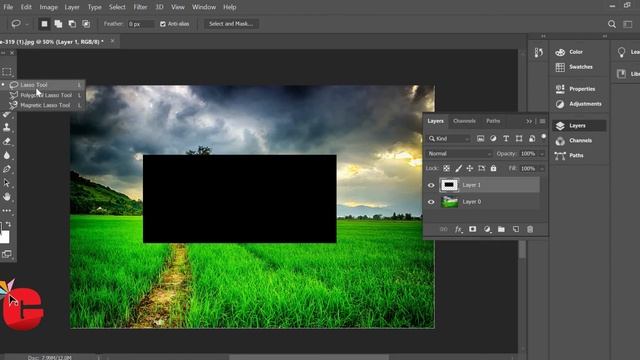Delete layer with trash icon

[530, 229]
